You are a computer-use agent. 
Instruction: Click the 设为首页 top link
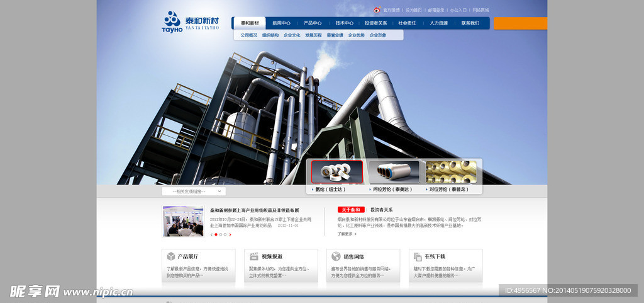[x=414, y=10]
